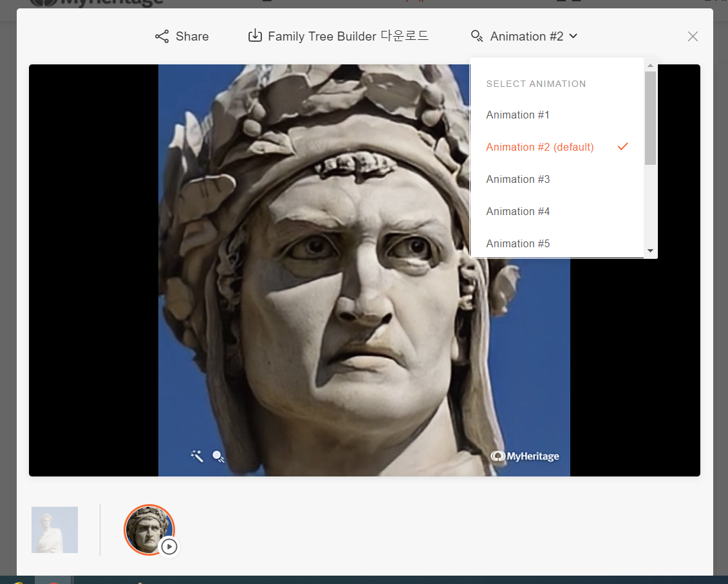Click the animation list scrollbar thumb

pos(651,118)
